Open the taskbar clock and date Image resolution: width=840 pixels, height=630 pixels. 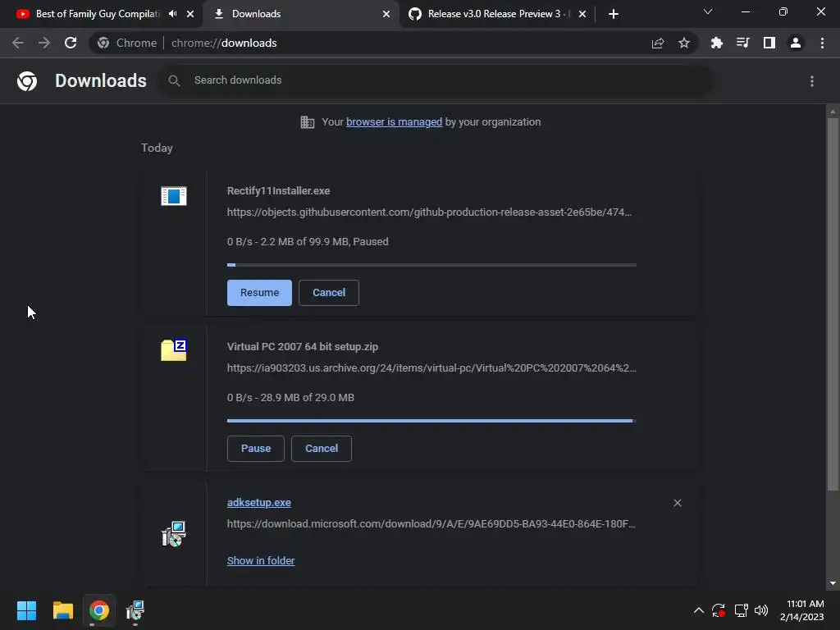[x=802, y=610]
